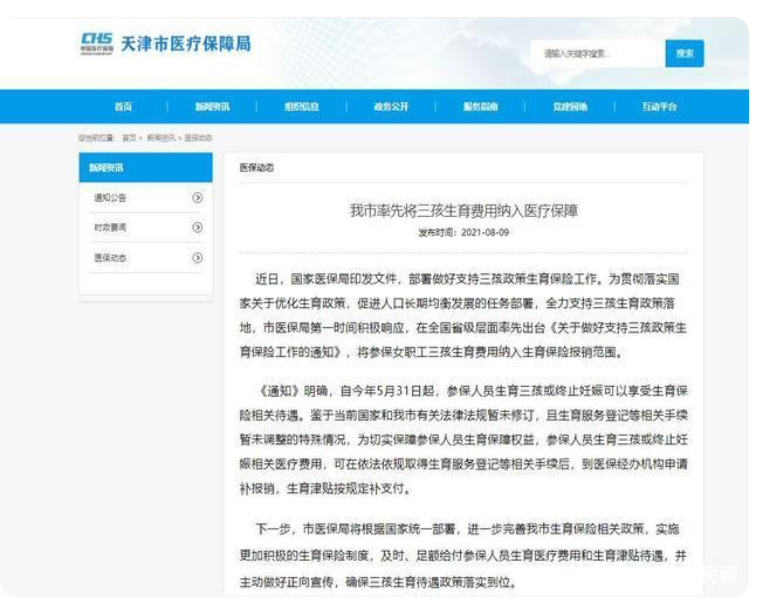This screenshot has width=757, height=611.
Task: Open 互动平台 in the navigation bar
Action: [659, 107]
